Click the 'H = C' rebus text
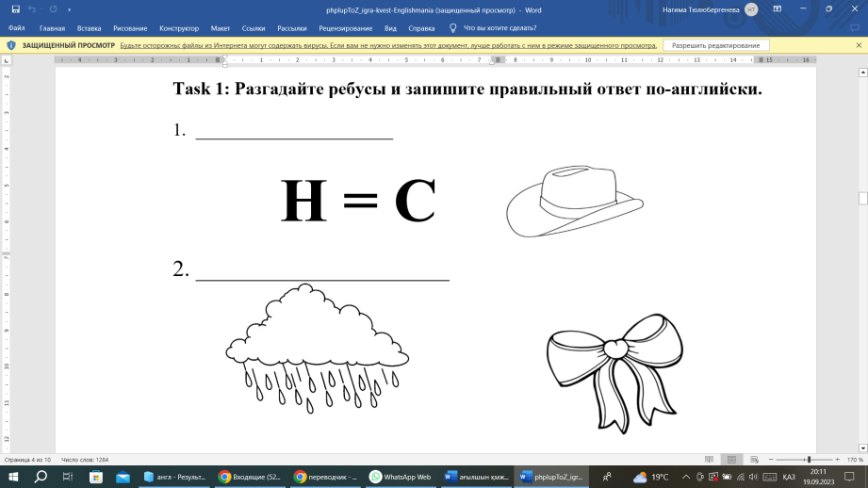868x488 pixels. 358,201
